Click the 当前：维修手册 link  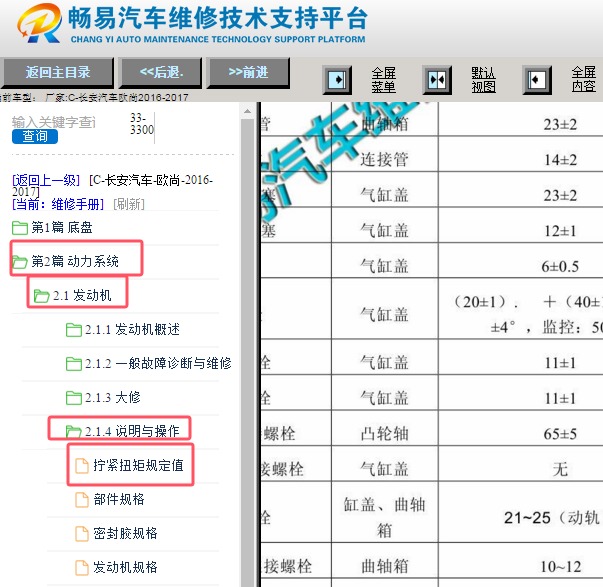click(58, 204)
